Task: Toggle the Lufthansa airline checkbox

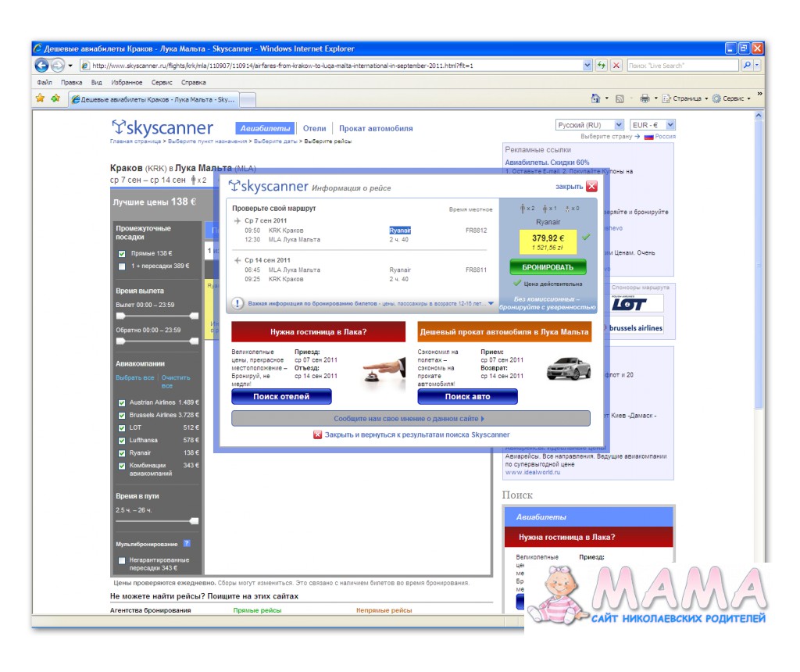Action: (122, 441)
